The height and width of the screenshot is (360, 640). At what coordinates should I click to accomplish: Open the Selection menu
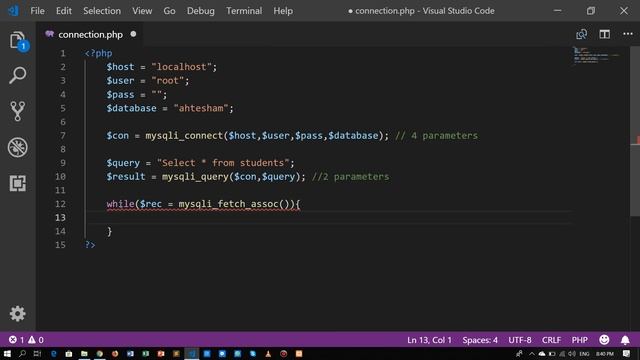[x=102, y=11]
